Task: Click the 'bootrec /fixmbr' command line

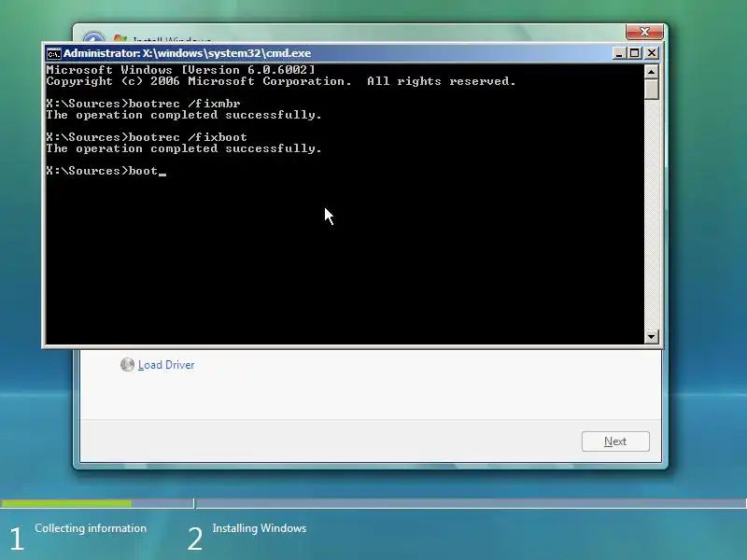Action: (144, 104)
